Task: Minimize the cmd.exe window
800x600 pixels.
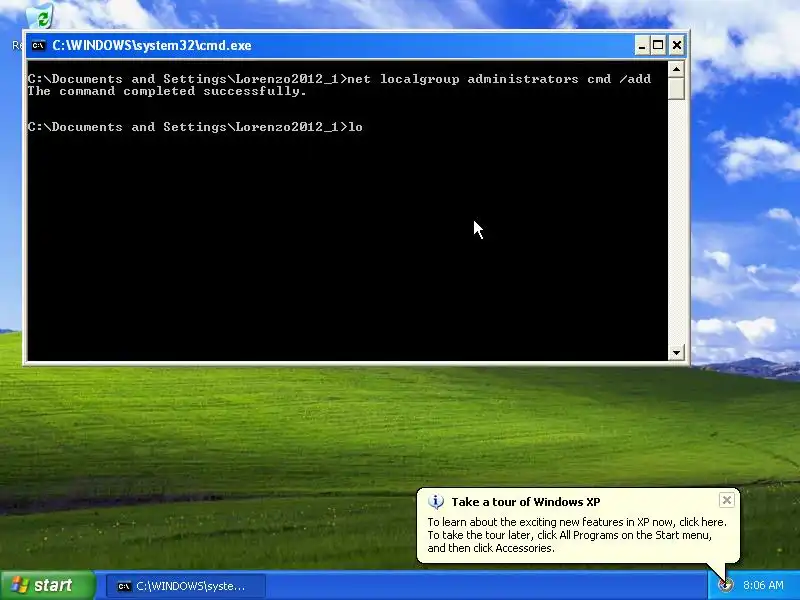Action: click(x=642, y=45)
